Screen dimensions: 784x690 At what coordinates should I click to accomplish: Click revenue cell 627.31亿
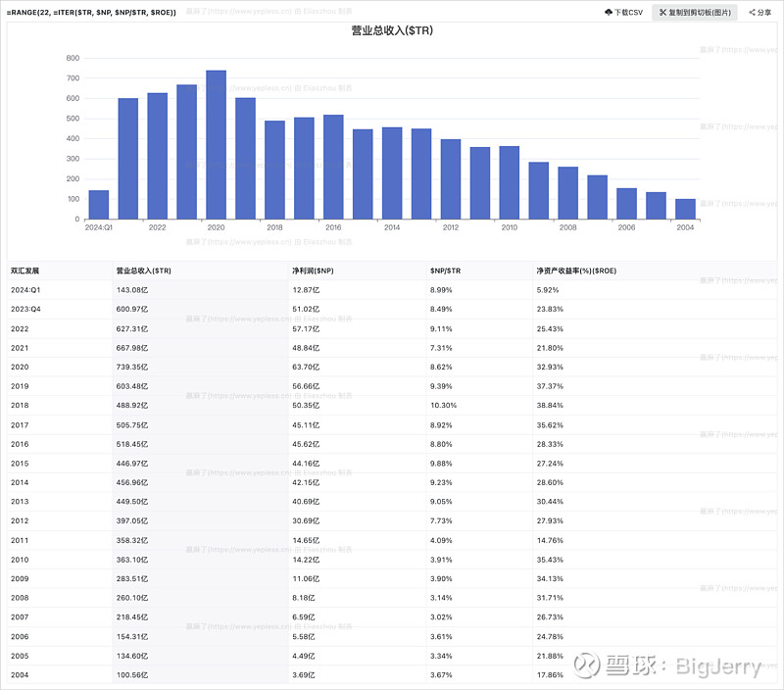point(132,329)
